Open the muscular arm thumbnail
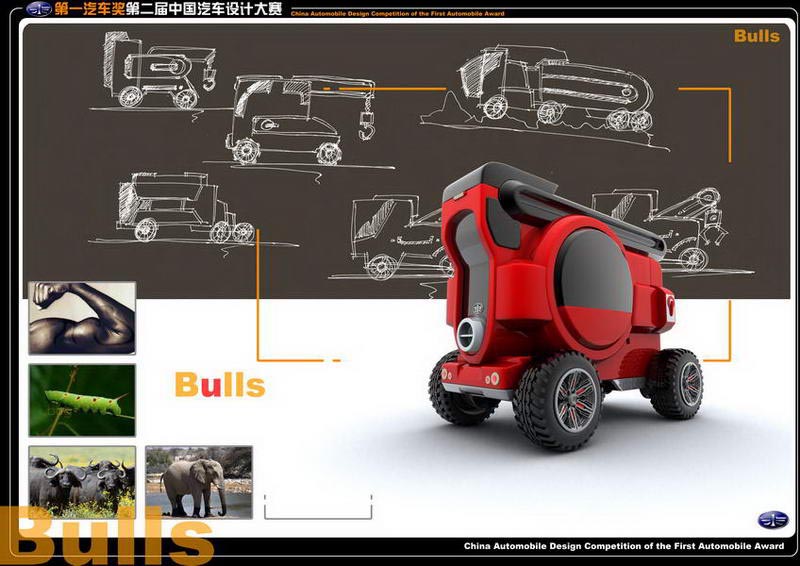 81,317
